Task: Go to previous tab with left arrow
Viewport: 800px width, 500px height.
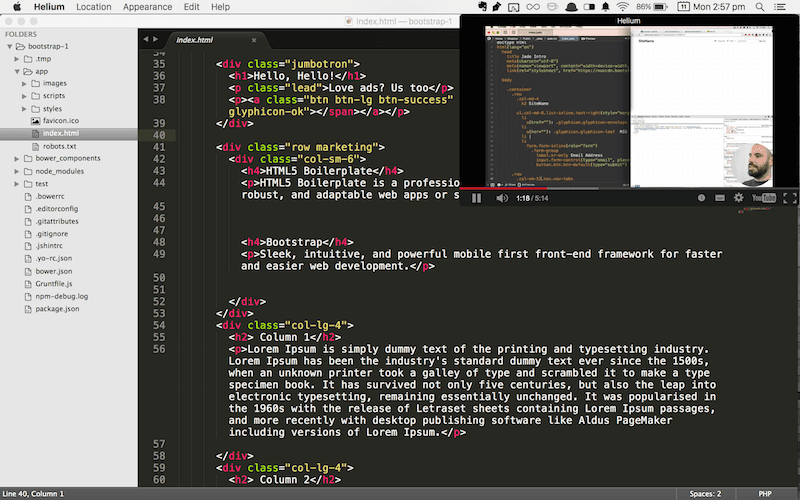Action: (x=146, y=39)
